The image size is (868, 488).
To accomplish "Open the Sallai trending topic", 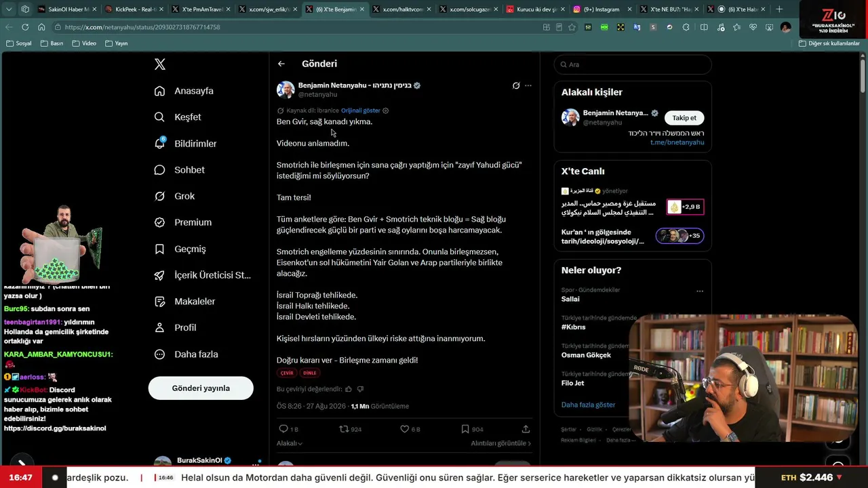I will coord(570,299).
